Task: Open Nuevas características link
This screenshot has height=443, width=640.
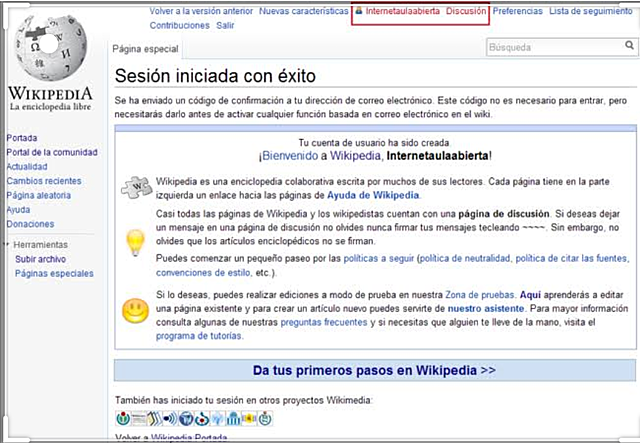Action: (304, 11)
